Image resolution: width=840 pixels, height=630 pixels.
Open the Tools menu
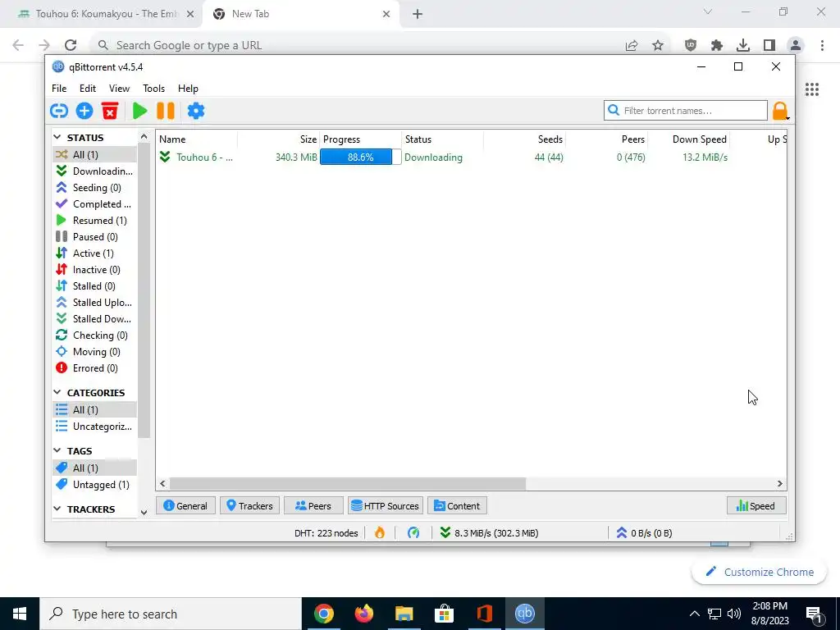(x=153, y=89)
